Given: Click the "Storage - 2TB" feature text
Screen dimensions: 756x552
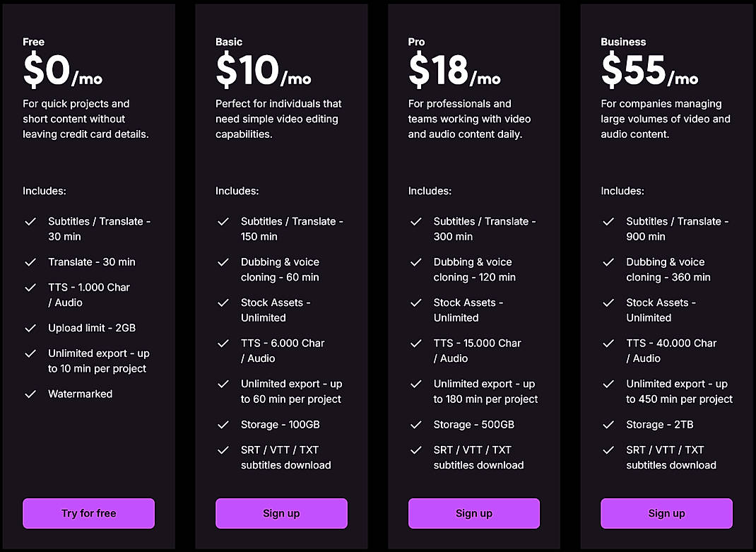Looking at the screenshot, I should [659, 425].
